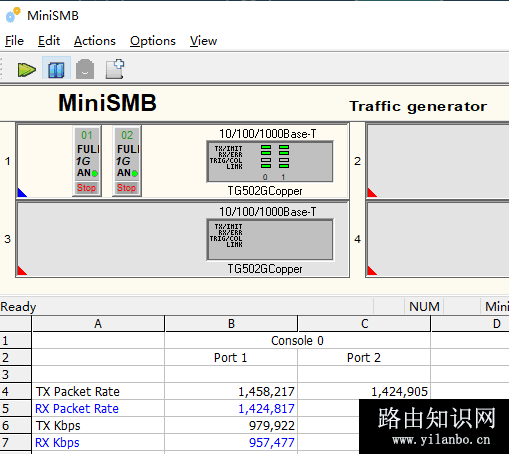Screen dimensions: 509x454
Task: Open the Edit menu
Action: tap(49, 41)
